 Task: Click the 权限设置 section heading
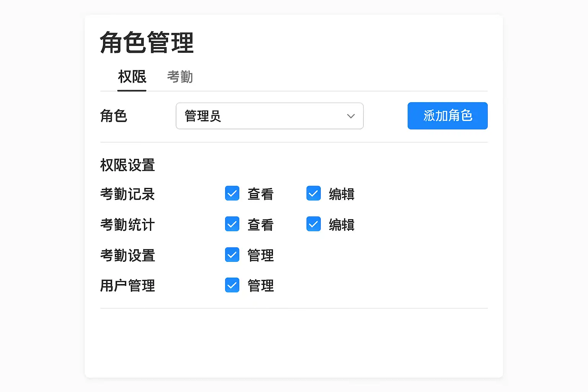coord(127,165)
